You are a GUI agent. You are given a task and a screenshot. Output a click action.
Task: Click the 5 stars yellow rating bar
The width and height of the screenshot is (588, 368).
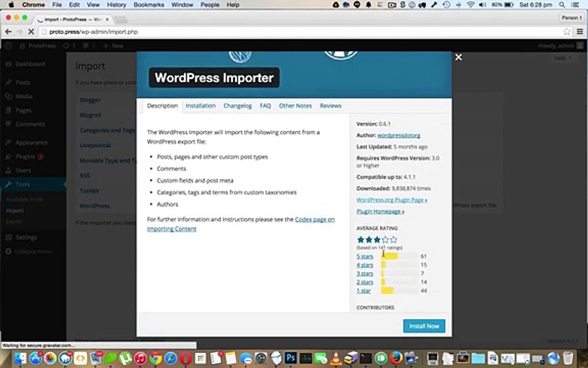click(x=389, y=256)
